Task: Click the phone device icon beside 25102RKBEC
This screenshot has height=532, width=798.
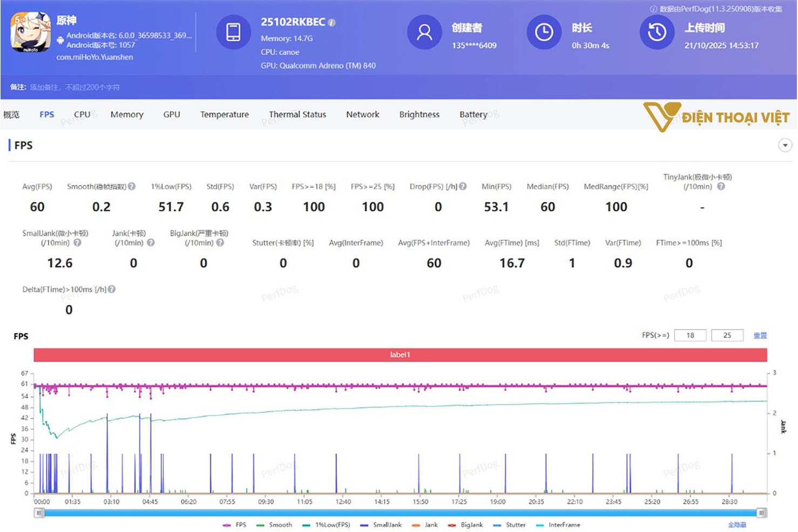Action: (233, 32)
